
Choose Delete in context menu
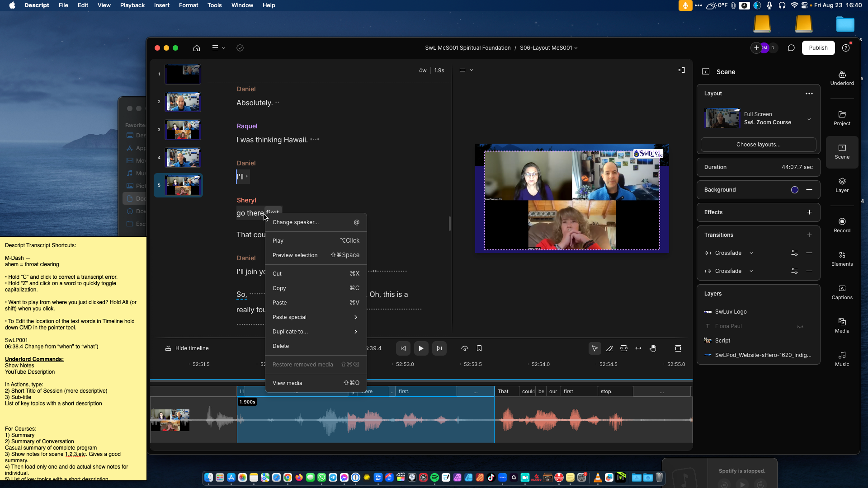316,346
